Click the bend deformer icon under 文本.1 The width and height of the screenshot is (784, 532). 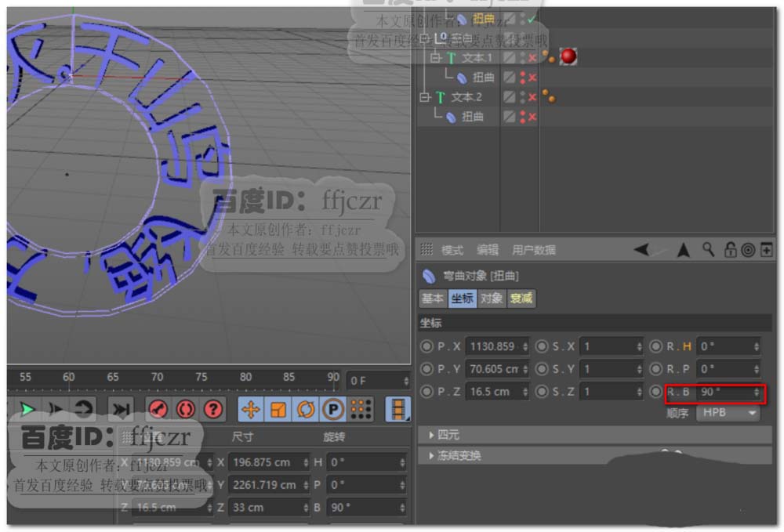pyautogui.click(x=462, y=78)
